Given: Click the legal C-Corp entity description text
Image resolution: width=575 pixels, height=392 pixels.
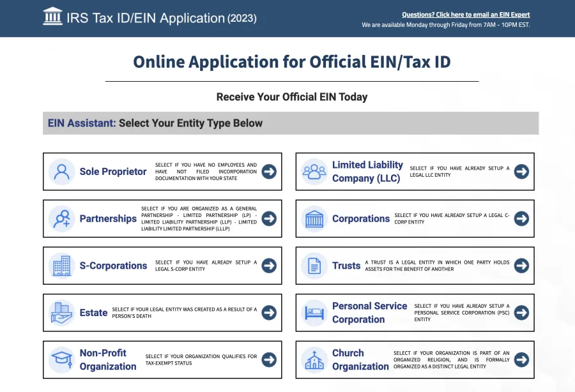Looking at the screenshot, I should (x=452, y=219).
